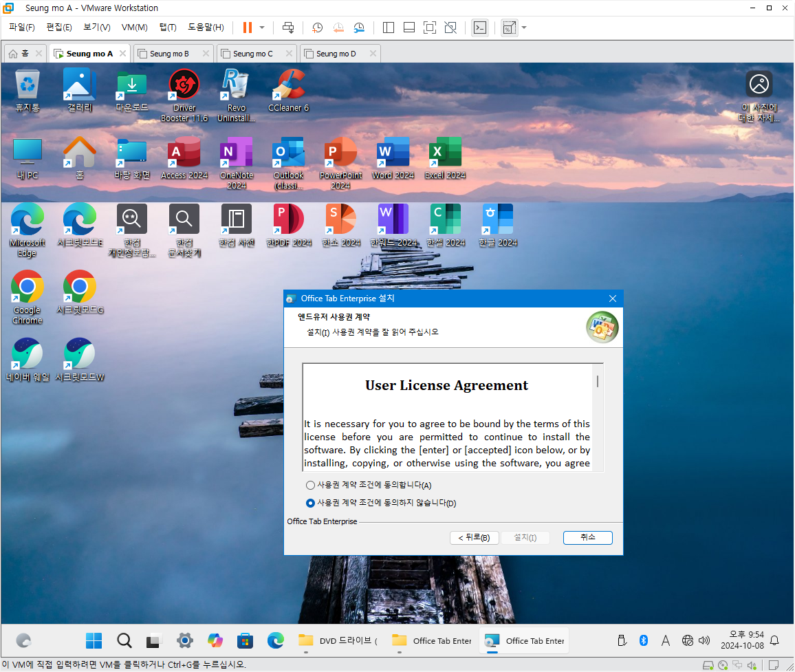Select the Revo Uninstaller desktop icon
Screen dimensions: 795x672
click(237, 96)
